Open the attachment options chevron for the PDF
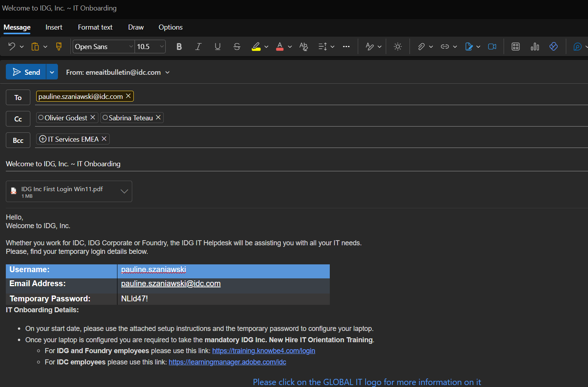The height and width of the screenshot is (387, 588). point(124,191)
